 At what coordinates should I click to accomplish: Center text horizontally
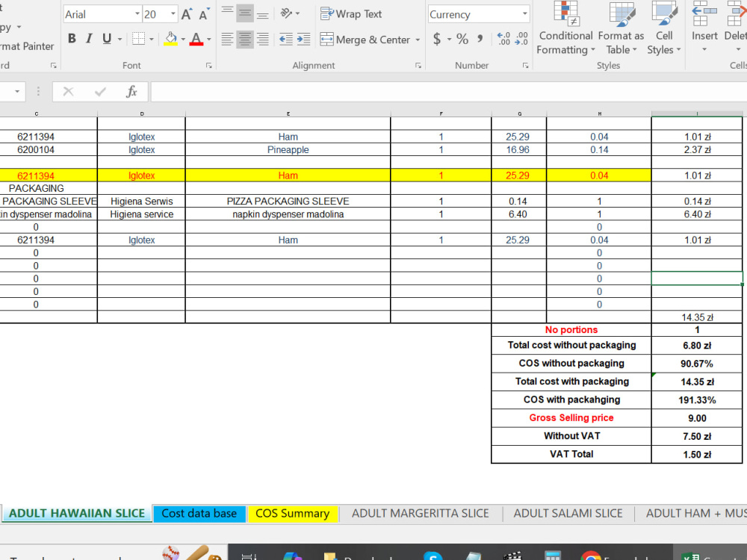pyautogui.click(x=245, y=39)
